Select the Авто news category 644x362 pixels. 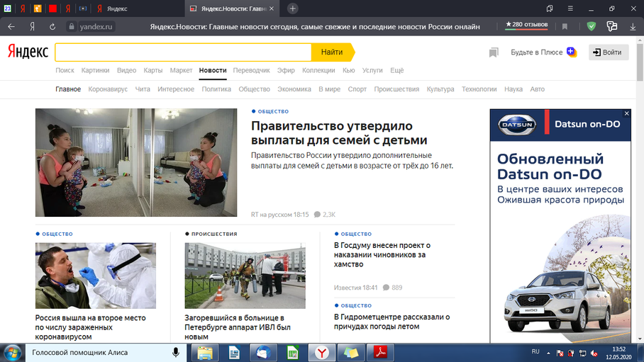point(537,89)
